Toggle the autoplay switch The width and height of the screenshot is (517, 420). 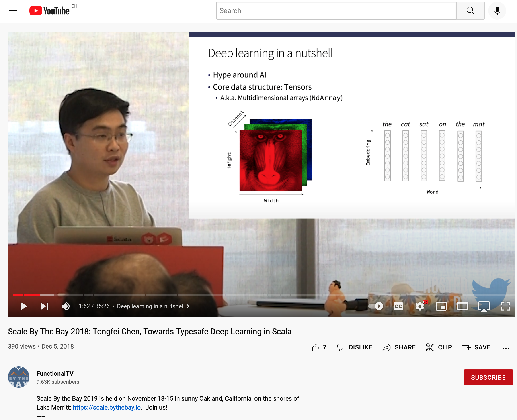pos(376,306)
